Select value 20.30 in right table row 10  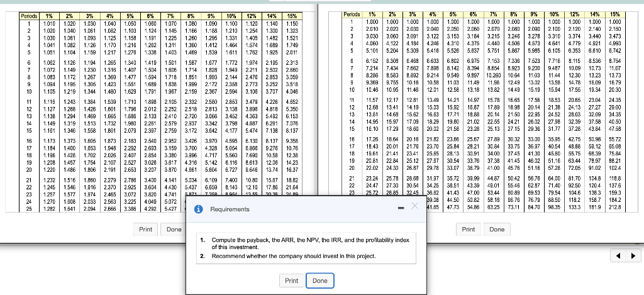click(x=615, y=90)
